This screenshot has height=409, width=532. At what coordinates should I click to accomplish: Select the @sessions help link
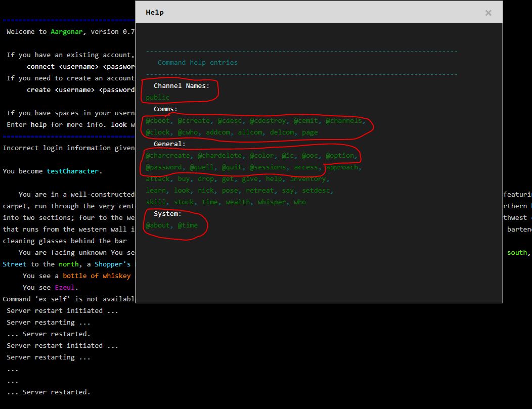click(268, 167)
